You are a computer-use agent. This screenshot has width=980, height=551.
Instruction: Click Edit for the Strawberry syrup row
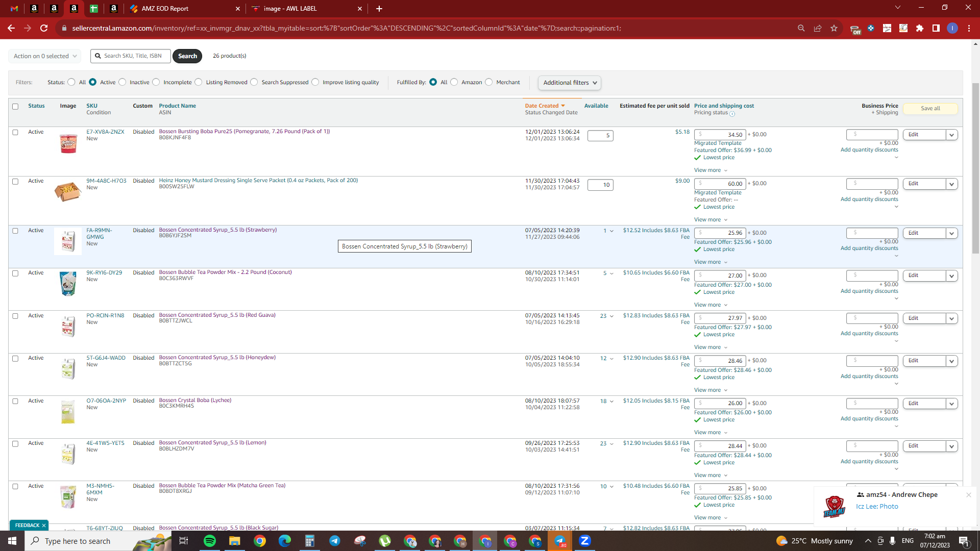[924, 233]
